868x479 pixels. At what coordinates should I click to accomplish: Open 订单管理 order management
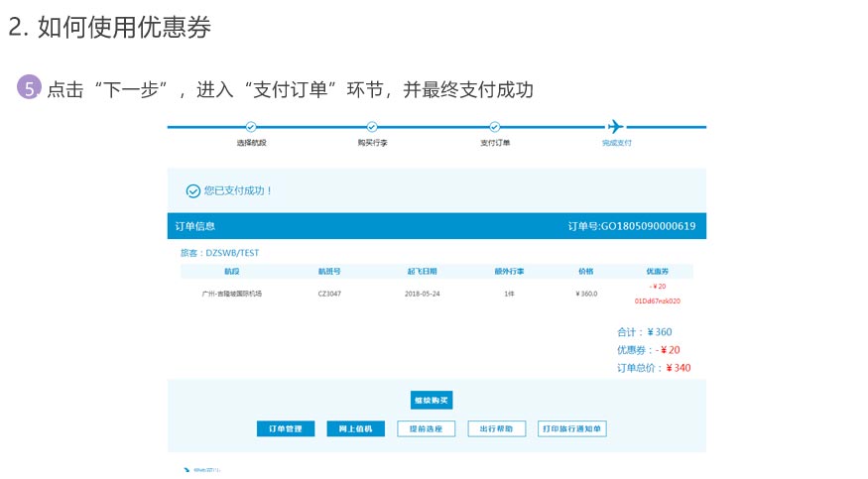pos(285,429)
